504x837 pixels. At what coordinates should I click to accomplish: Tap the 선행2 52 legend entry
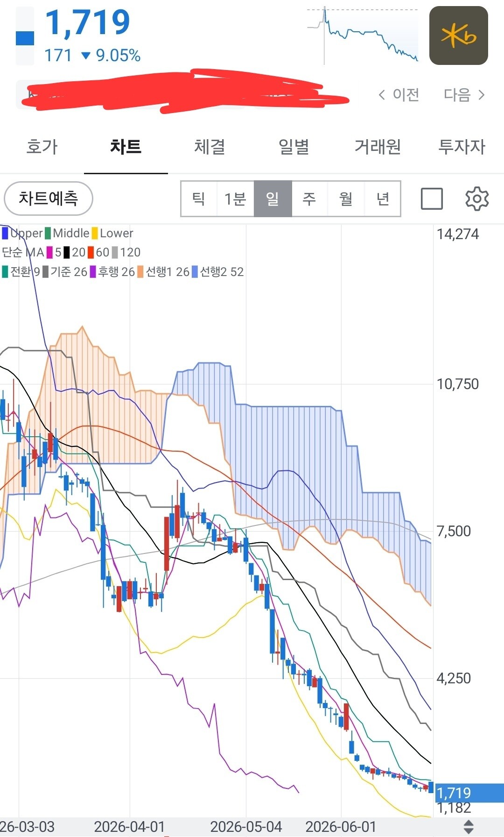click(x=217, y=272)
